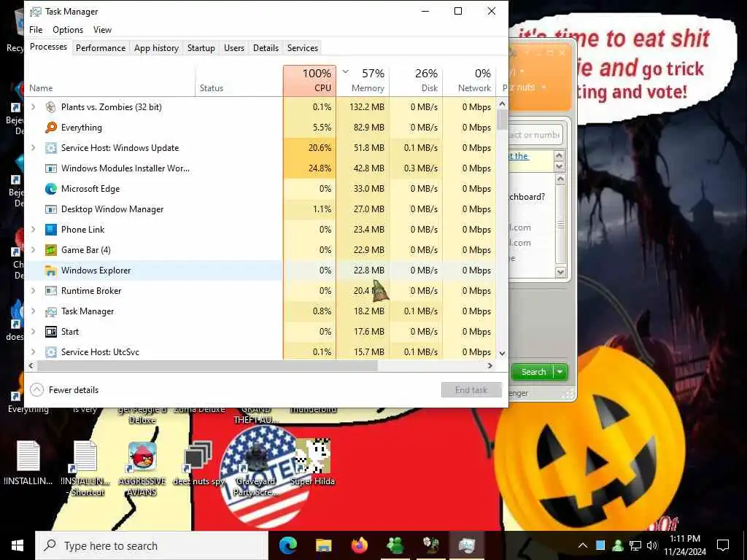Screen dimensions: 747x560
Task: Select the deez nuts spy desktop shortcut
Action: pos(198,463)
